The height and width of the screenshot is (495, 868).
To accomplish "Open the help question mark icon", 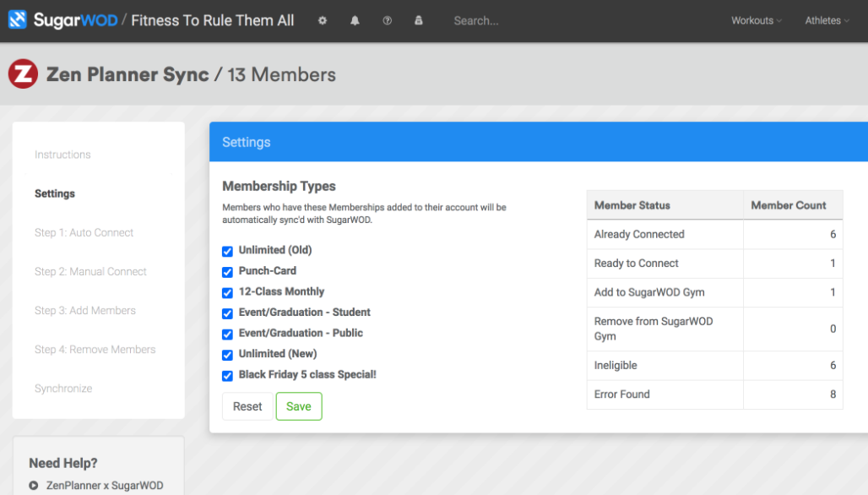I will pyautogui.click(x=387, y=20).
